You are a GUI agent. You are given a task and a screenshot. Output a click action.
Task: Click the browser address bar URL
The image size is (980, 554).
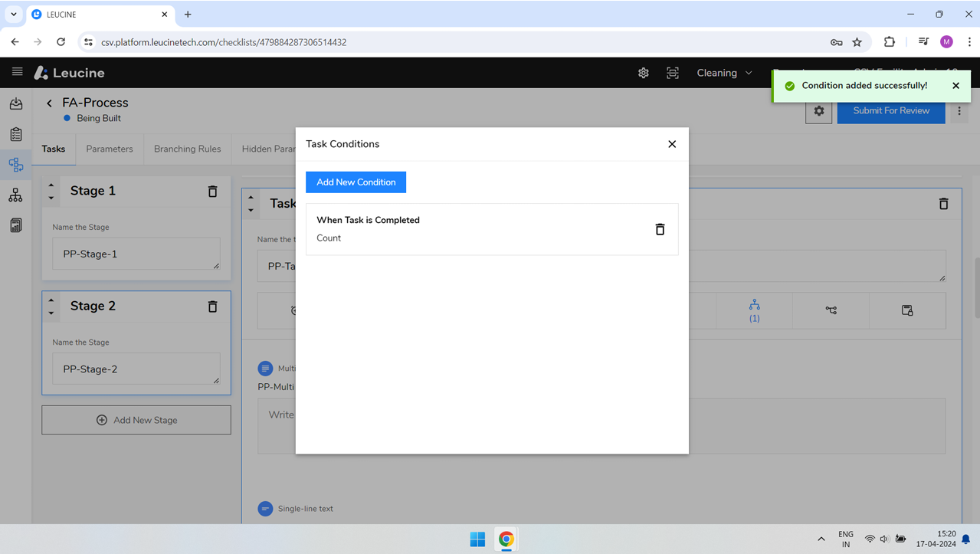(224, 42)
